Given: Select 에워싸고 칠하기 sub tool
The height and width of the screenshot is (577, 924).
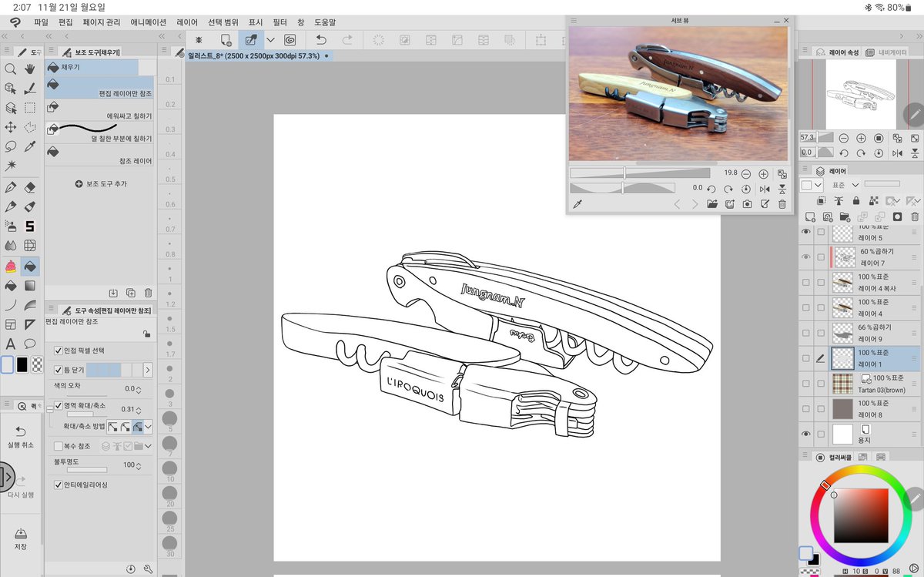Looking at the screenshot, I should point(99,110).
